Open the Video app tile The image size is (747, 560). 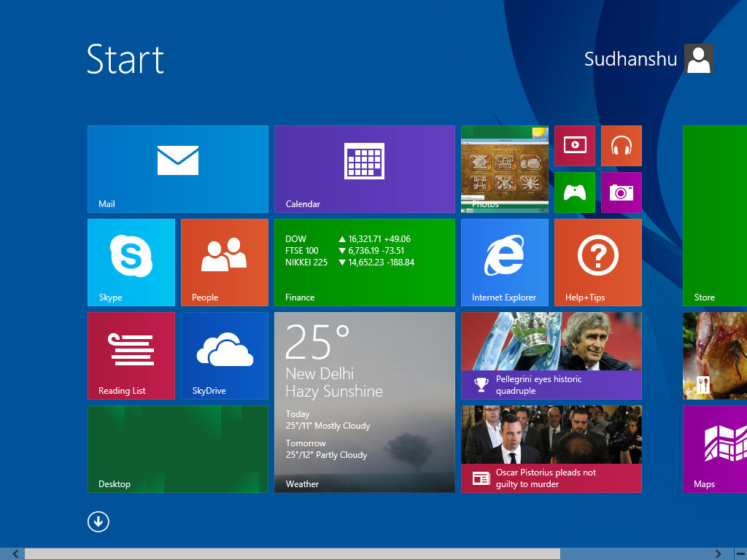[x=574, y=145]
